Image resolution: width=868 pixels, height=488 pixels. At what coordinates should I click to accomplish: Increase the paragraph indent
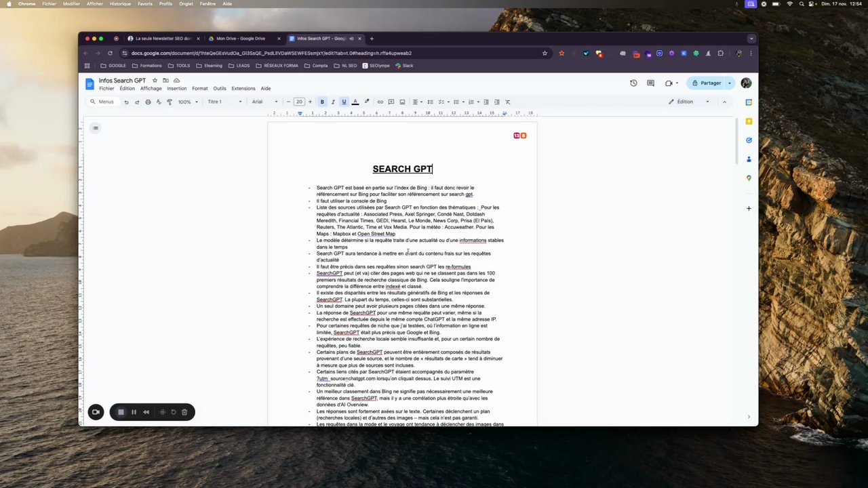(496, 102)
